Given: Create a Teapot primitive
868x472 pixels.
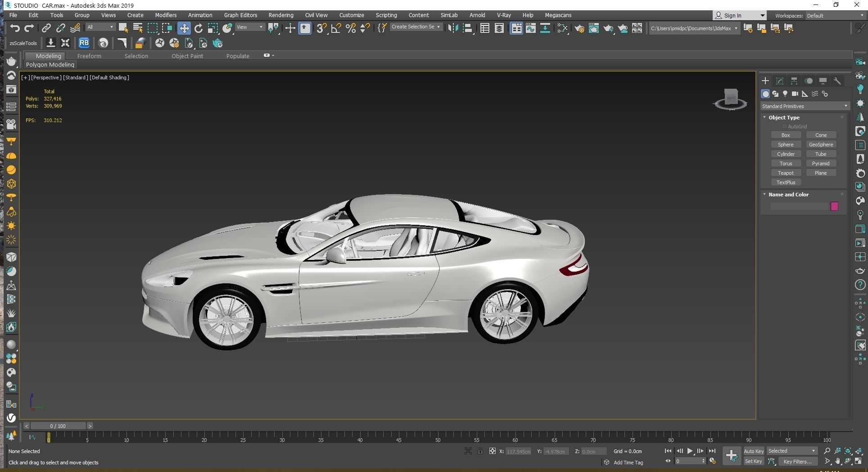Looking at the screenshot, I should (786, 173).
